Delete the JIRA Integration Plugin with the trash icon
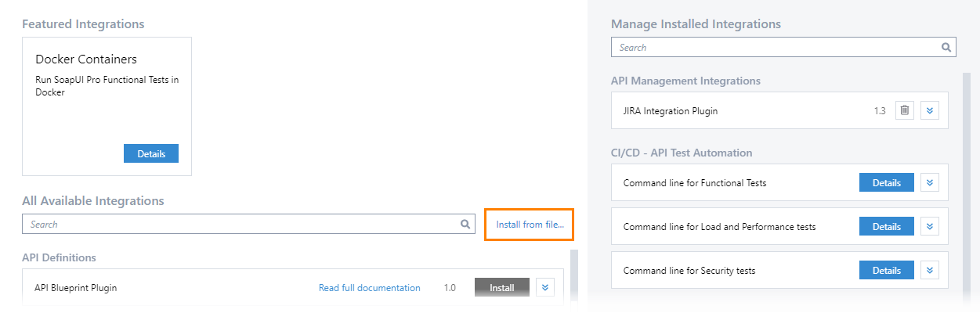Viewport: 980px width, 313px height. coord(905,110)
